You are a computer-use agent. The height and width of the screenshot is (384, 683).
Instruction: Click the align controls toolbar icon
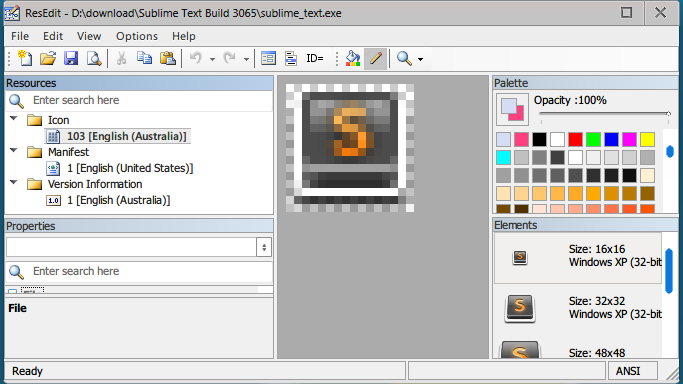click(291, 58)
